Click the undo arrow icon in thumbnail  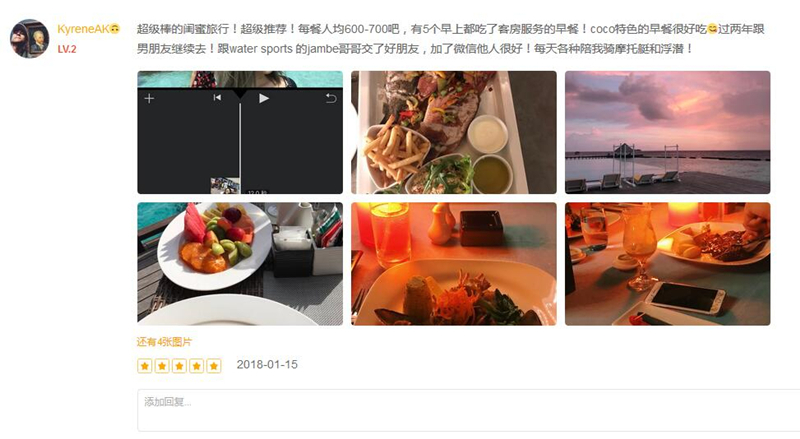[331, 98]
